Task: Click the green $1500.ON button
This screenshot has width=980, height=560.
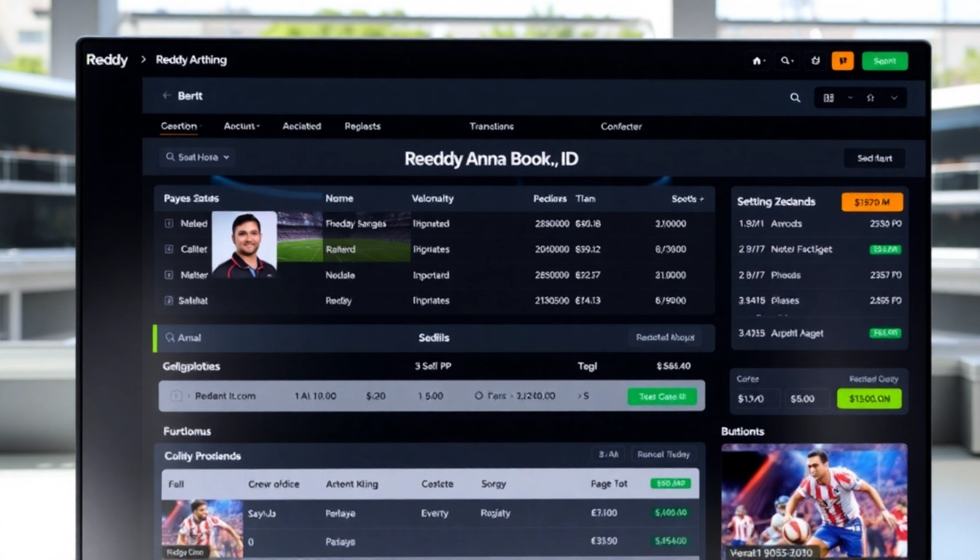Action: [x=869, y=399]
